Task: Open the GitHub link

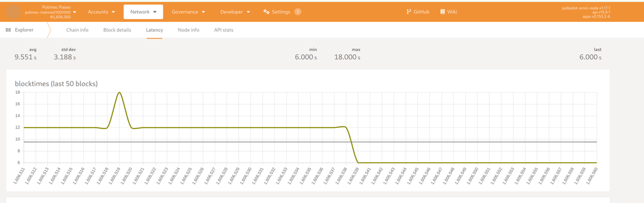Action: tap(418, 12)
